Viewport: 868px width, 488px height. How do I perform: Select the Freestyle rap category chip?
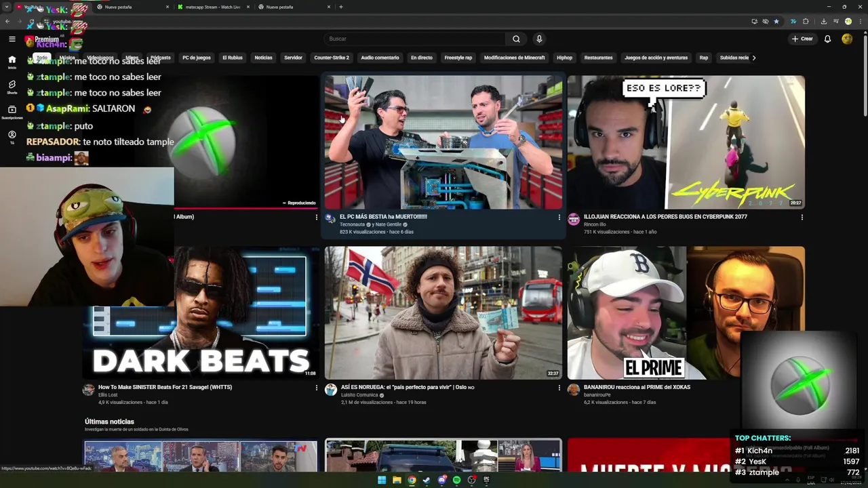[458, 58]
